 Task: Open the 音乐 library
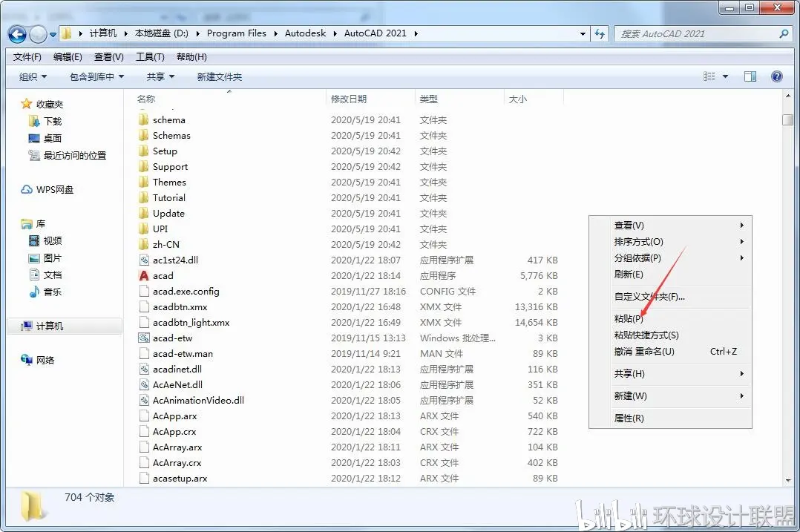pos(52,292)
